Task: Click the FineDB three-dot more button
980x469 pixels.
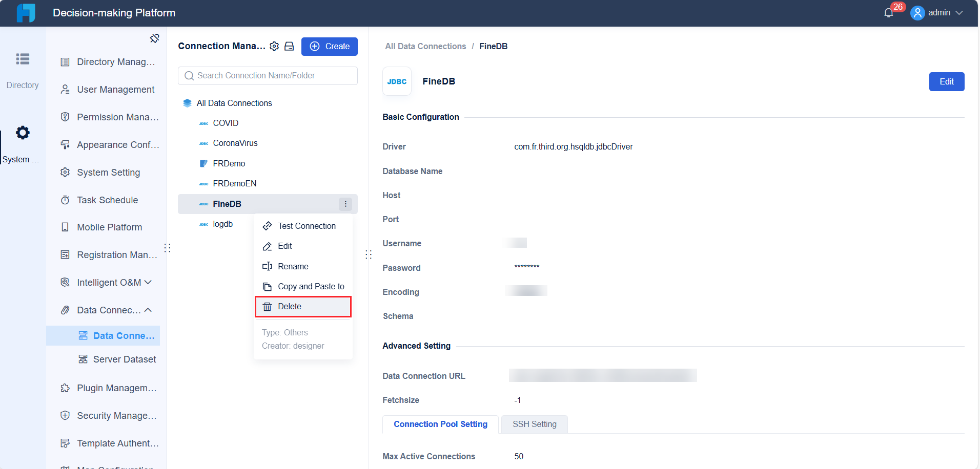Action: coord(345,204)
